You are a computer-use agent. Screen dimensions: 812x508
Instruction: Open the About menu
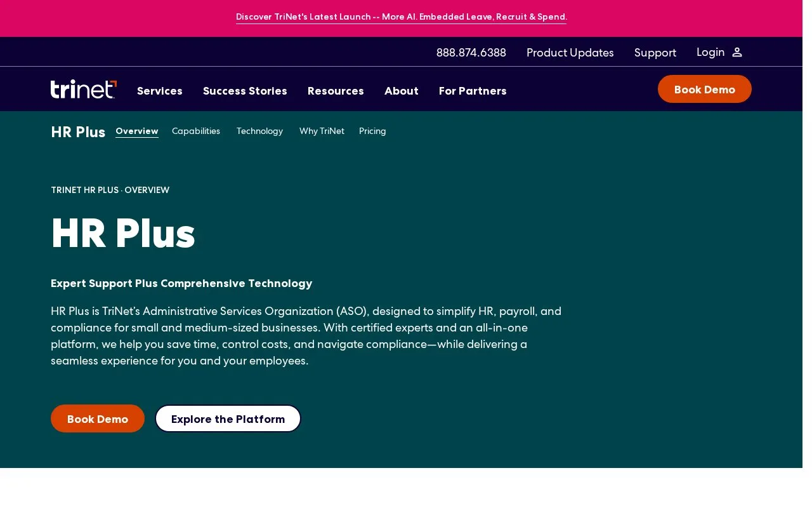[402, 91]
